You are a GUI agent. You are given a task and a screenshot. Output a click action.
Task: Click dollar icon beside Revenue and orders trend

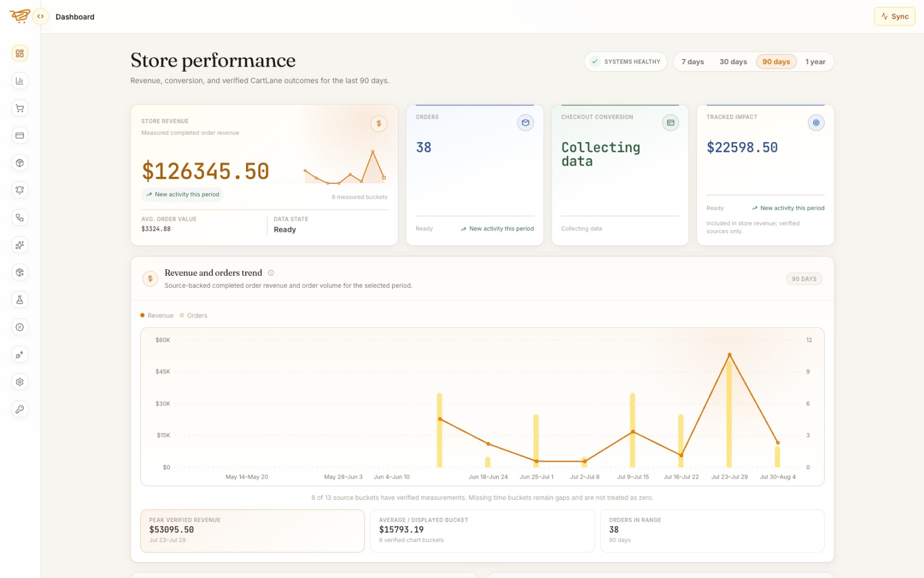pyautogui.click(x=150, y=279)
